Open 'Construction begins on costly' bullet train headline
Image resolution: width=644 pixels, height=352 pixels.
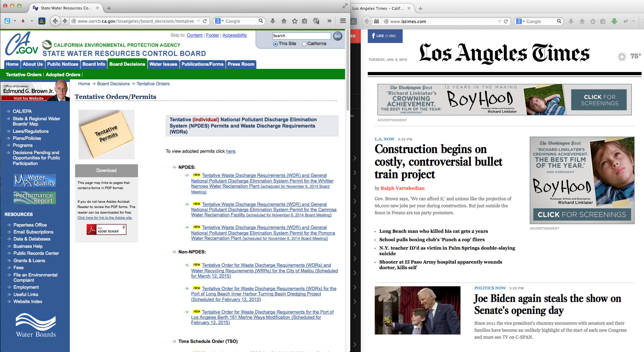coord(439,161)
